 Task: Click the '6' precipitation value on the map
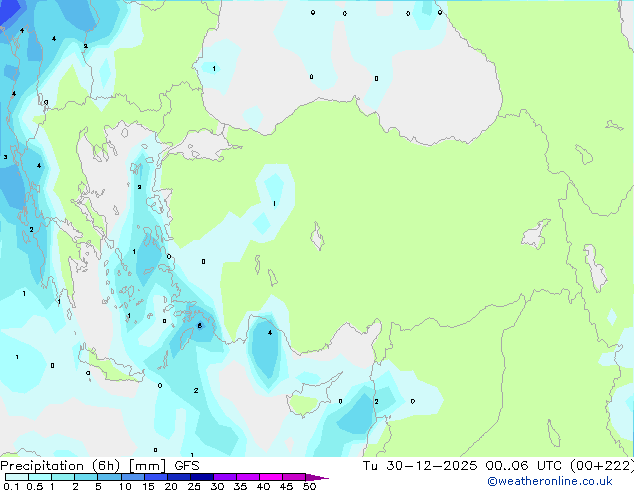click(x=199, y=325)
